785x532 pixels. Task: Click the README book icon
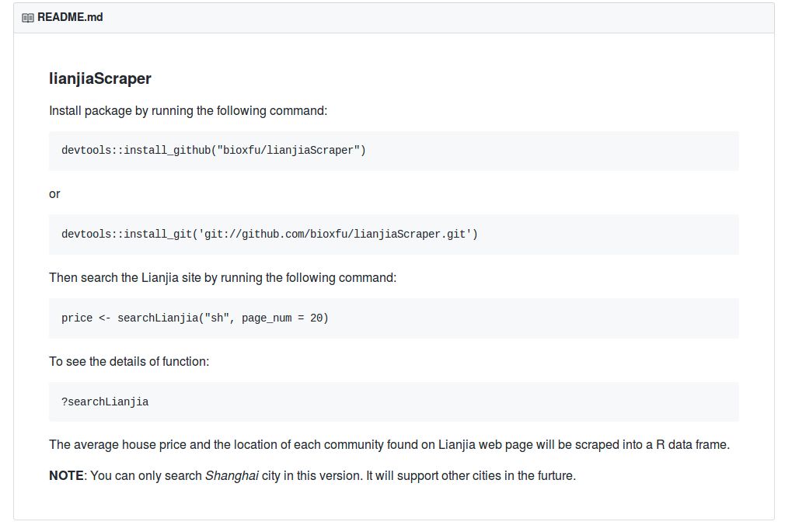[28, 17]
